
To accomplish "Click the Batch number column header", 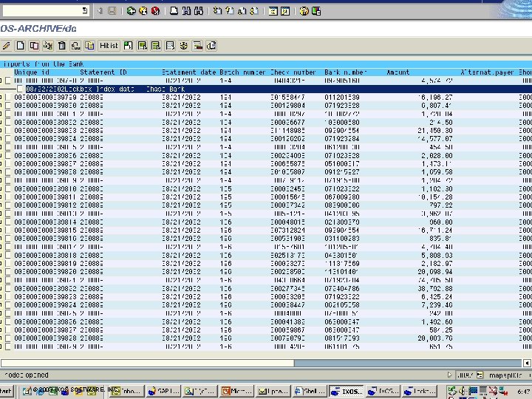I will tap(242, 72).
